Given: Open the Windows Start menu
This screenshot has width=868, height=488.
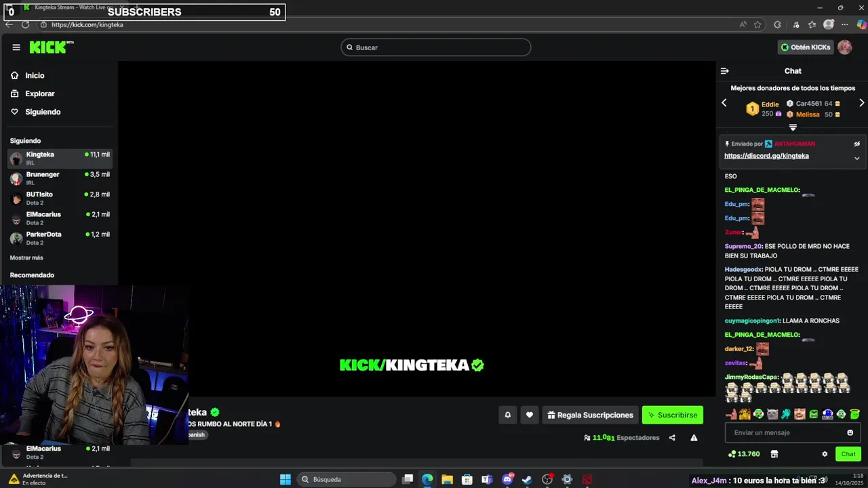Looking at the screenshot, I should click(x=285, y=479).
